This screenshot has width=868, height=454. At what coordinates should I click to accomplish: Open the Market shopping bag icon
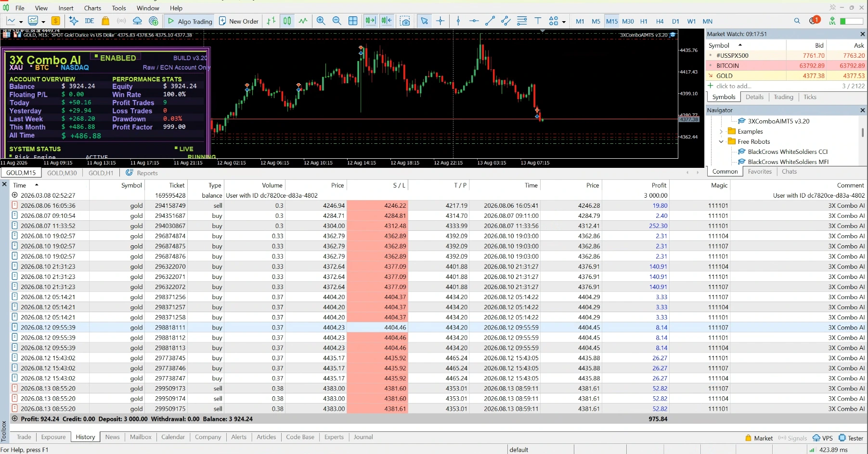coord(105,21)
